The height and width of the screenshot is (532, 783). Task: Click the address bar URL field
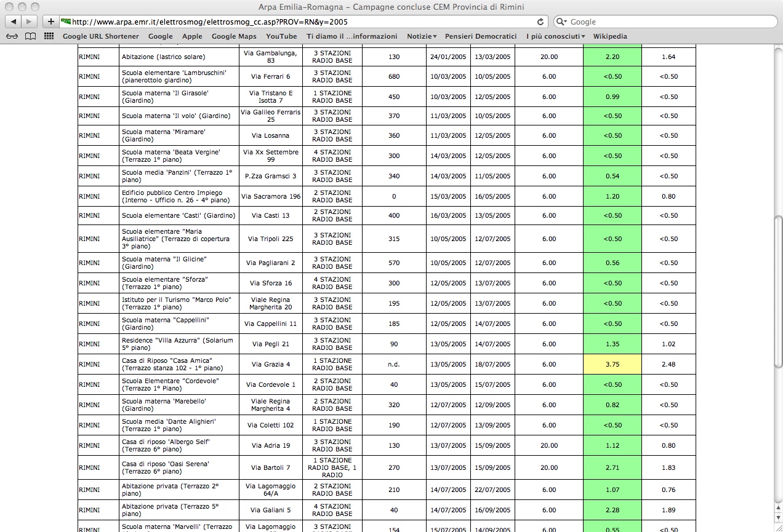(x=303, y=22)
